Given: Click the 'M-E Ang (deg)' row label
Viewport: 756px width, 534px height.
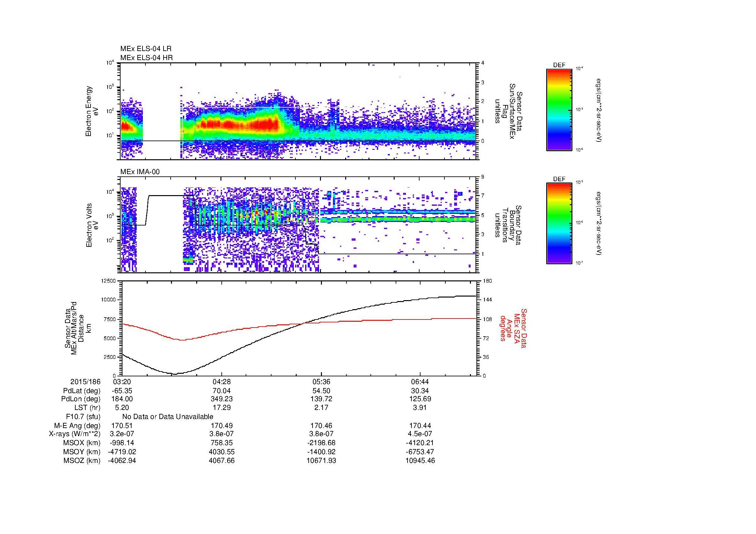Looking at the screenshot, I should point(77,426).
